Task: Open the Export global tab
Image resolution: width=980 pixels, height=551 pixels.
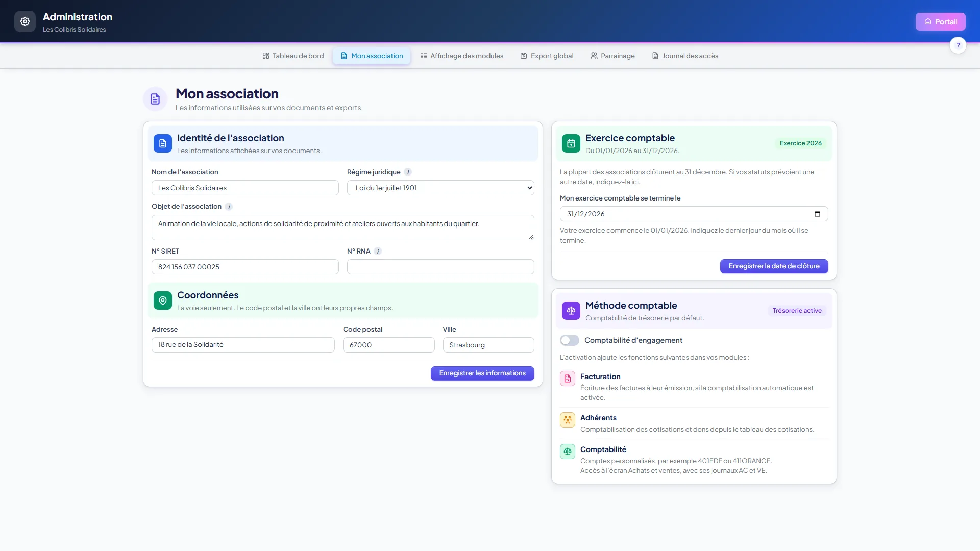Action: (547, 56)
